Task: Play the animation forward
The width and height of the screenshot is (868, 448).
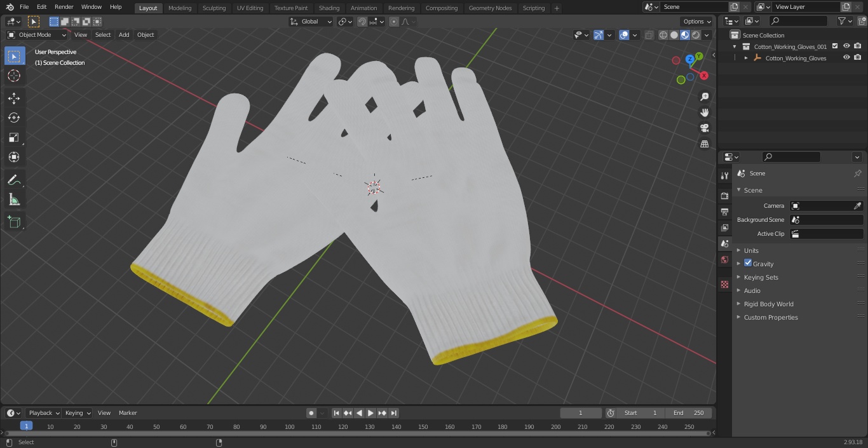Action: tap(370, 413)
